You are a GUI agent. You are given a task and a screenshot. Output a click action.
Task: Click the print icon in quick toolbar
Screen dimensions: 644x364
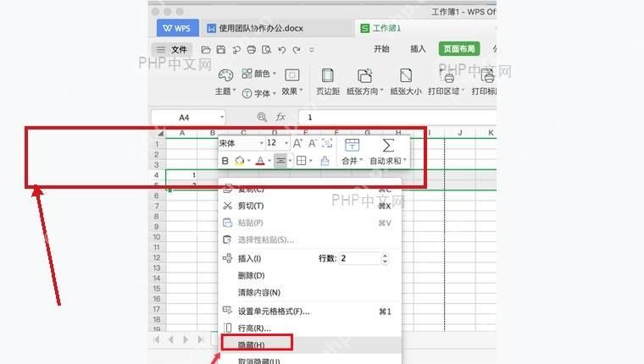[x=251, y=50]
